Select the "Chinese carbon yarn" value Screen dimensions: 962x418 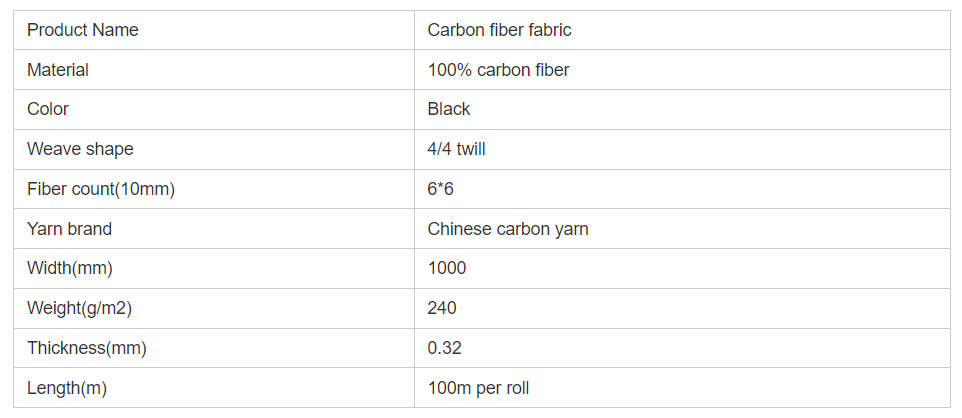pyautogui.click(x=508, y=229)
